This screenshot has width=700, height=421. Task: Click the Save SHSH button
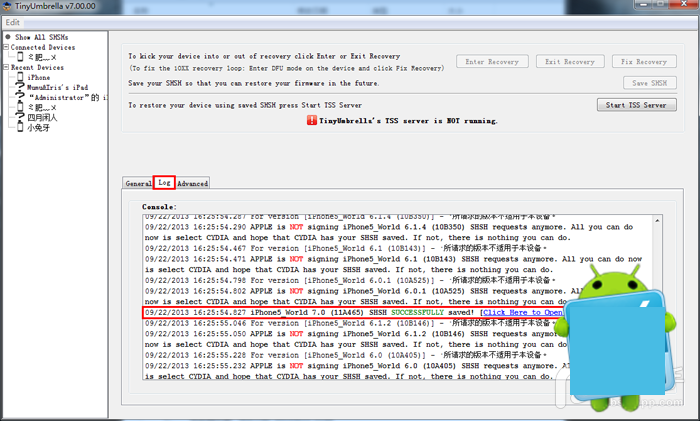650,83
